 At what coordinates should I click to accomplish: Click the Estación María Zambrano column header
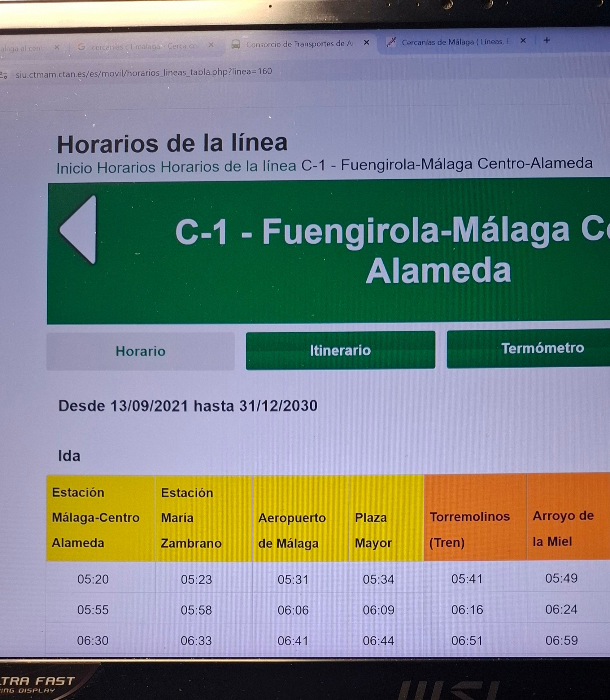(x=204, y=518)
